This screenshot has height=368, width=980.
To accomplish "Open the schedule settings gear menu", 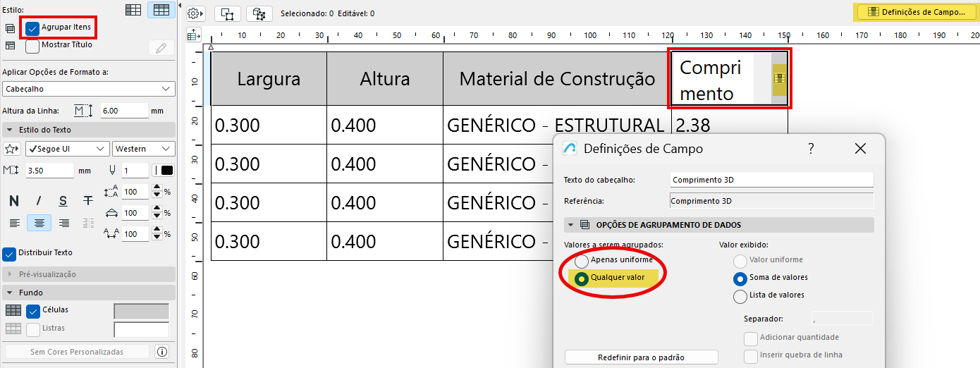I will (195, 13).
